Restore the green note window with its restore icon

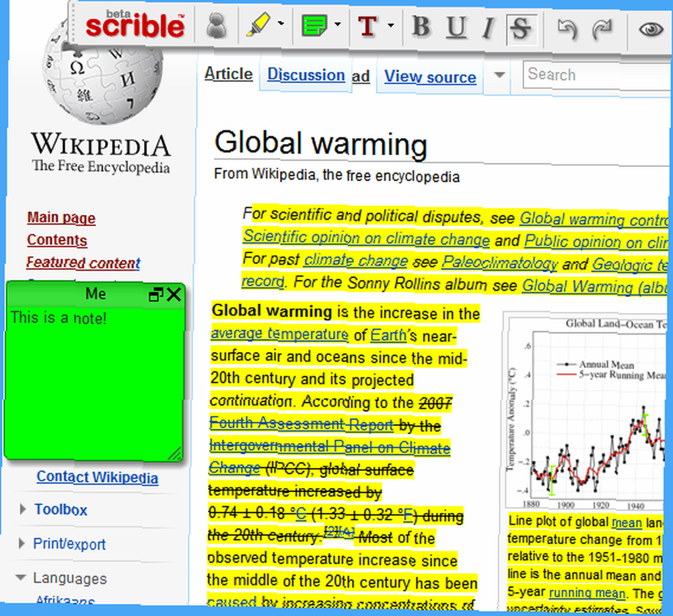tap(155, 295)
